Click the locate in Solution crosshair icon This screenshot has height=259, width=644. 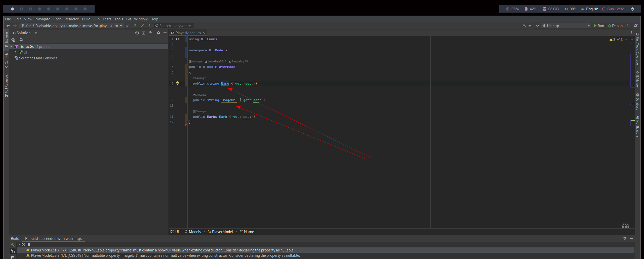[x=137, y=33]
